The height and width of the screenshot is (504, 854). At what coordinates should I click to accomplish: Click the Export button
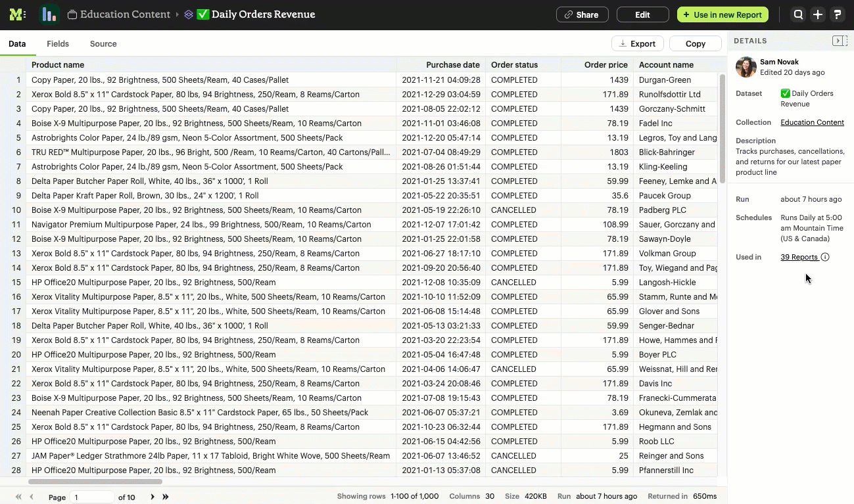pyautogui.click(x=637, y=43)
